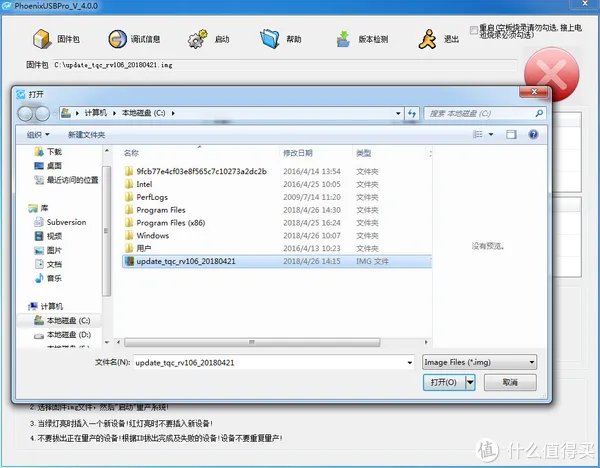Open 调试信息 debug info toolbar icon
The height and width of the screenshot is (468, 600).
coord(117,39)
